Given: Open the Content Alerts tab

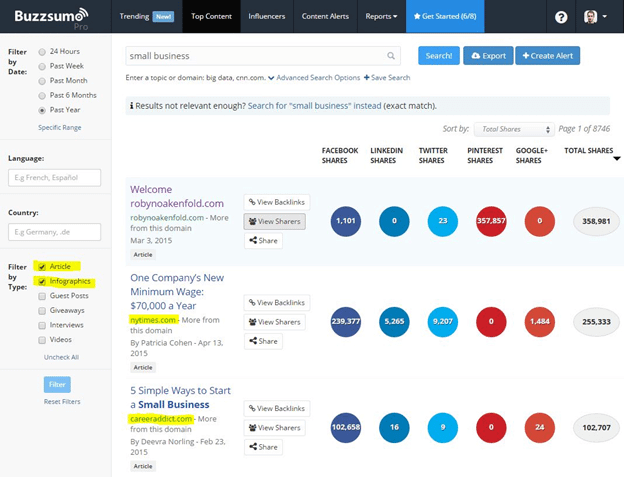Looking at the screenshot, I should tap(325, 16).
